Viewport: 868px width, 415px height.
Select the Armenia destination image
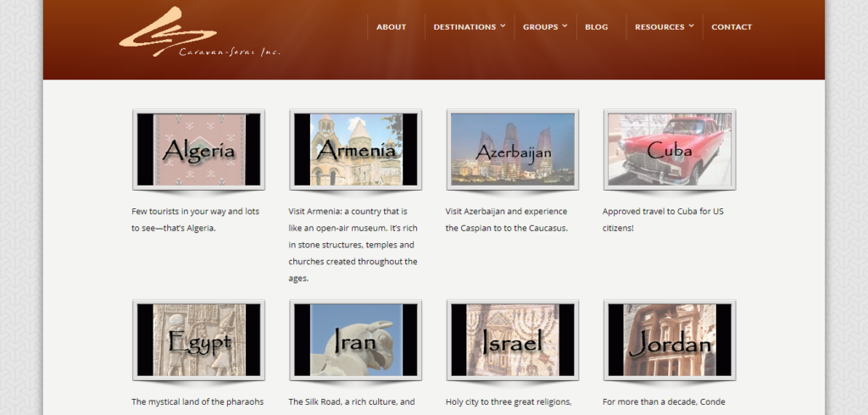[355, 149]
